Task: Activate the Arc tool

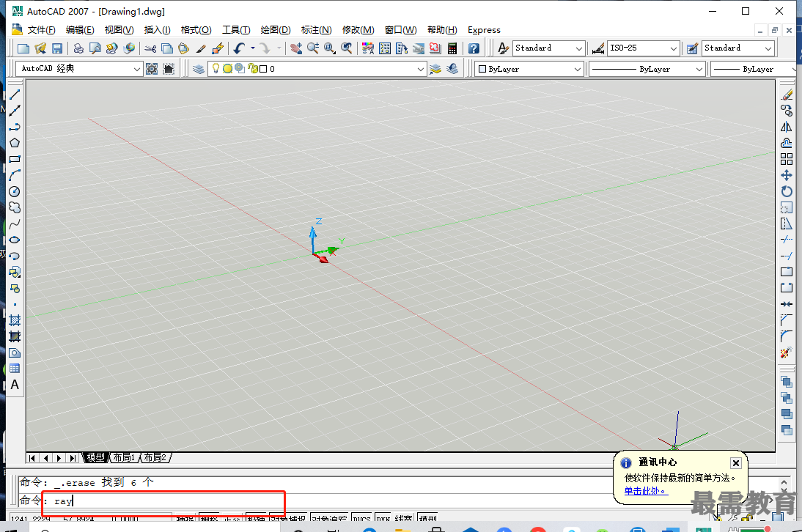Action: [15, 175]
